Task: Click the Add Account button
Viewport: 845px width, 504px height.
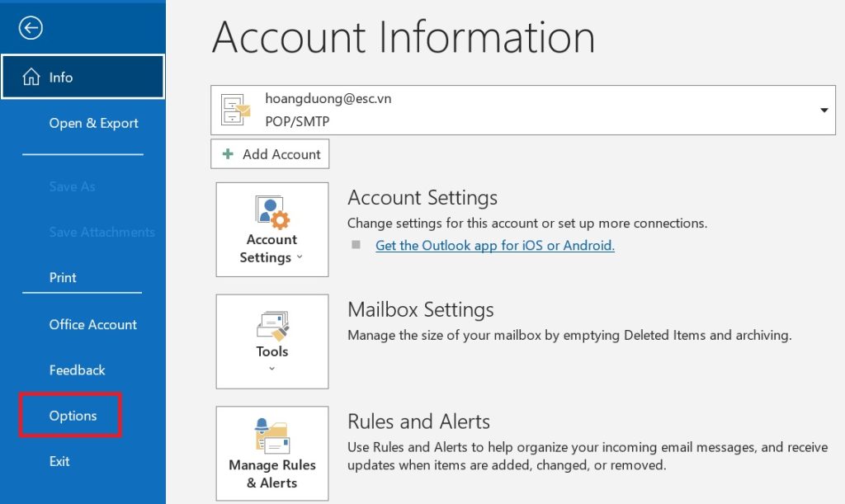Action: 270,154
